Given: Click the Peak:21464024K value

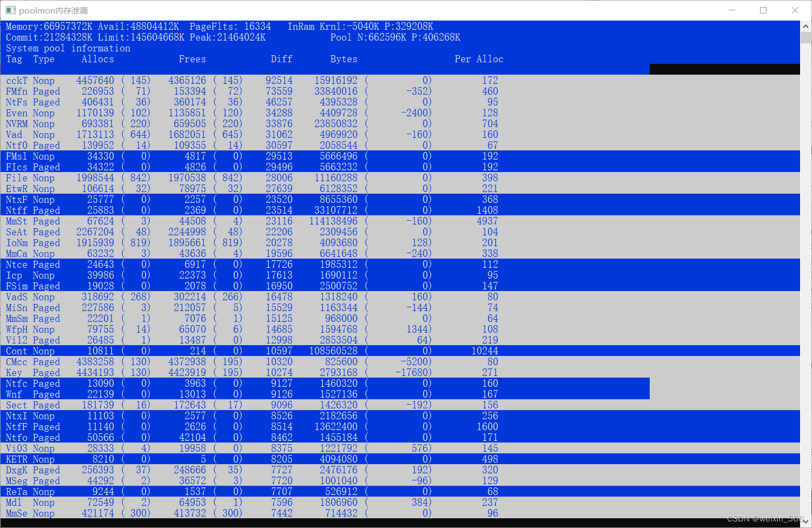Looking at the screenshot, I should [228, 37].
